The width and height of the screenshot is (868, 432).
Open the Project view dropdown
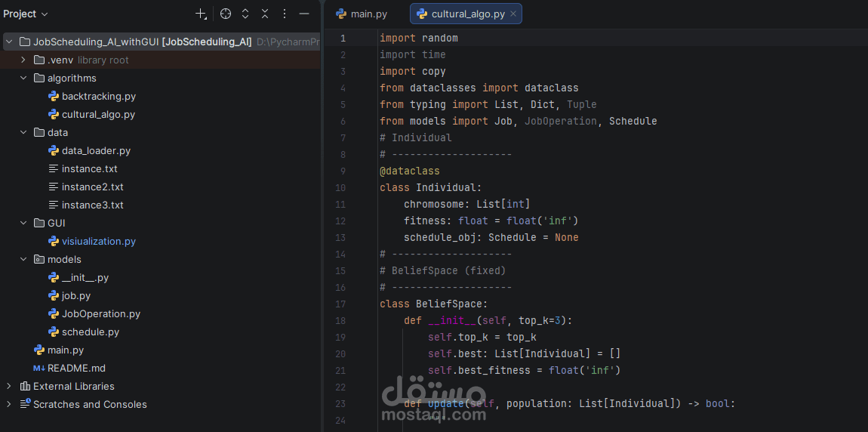tap(26, 14)
